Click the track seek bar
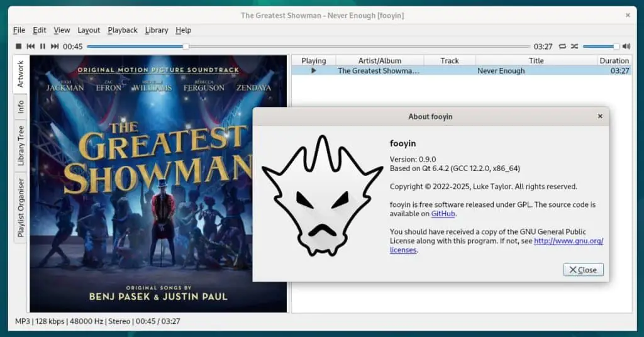The width and height of the screenshot is (644, 337). [308, 47]
